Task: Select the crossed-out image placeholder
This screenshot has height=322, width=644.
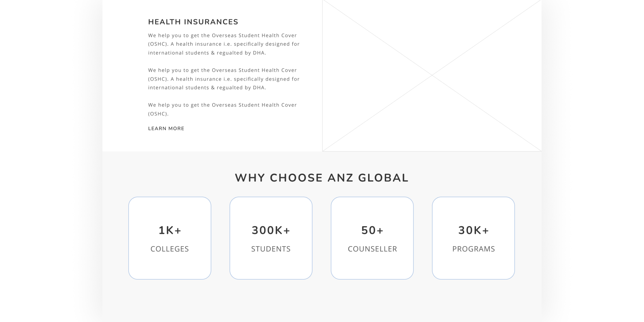Action: pos(432,75)
